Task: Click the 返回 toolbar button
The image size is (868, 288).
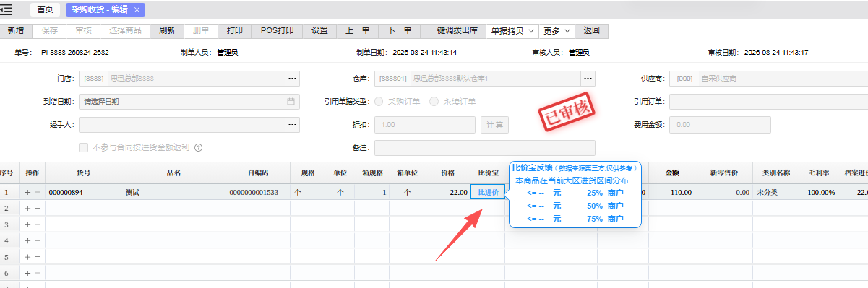Action: [591, 30]
